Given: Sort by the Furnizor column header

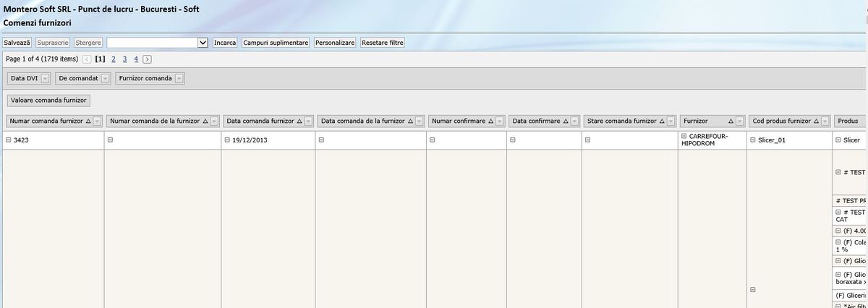Looking at the screenshot, I should click(x=699, y=121).
